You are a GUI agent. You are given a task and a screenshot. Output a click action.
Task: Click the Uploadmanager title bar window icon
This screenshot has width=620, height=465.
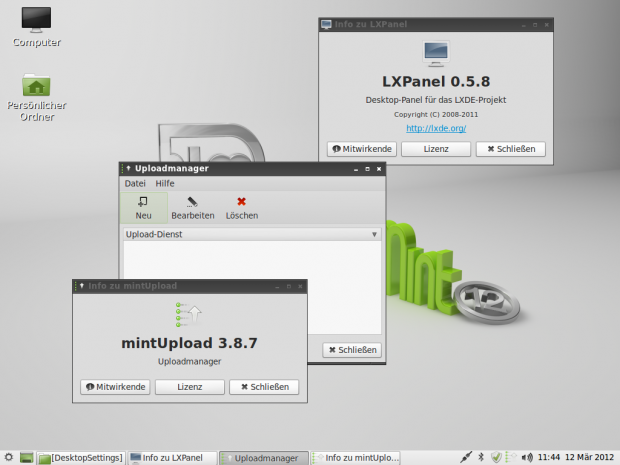pyautogui.click(x=127, y=168)
